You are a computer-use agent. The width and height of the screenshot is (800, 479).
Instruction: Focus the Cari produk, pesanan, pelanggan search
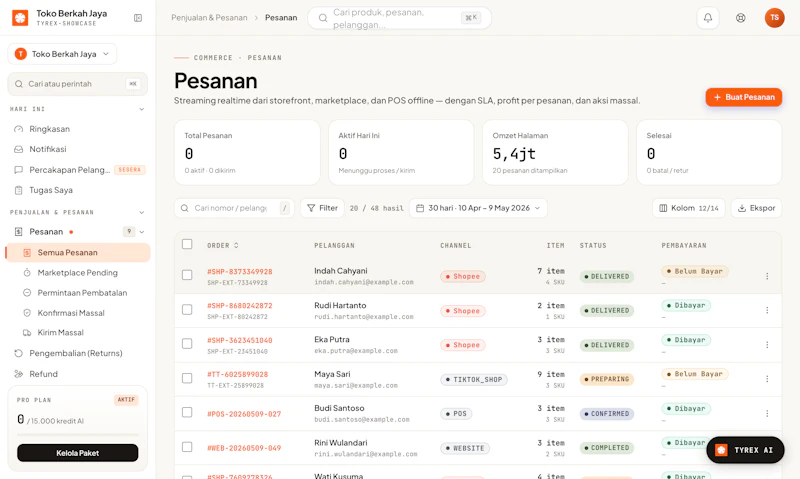point(399,18)
